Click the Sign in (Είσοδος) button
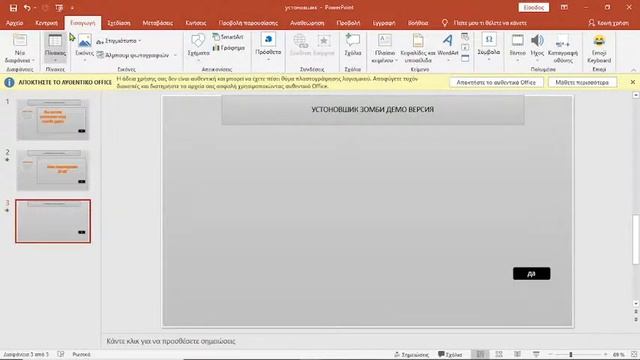 pyautogui.click(x=533, y=7)
